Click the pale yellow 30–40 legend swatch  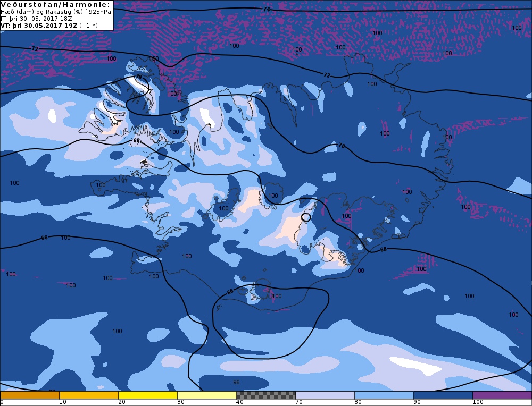point(207,395)
